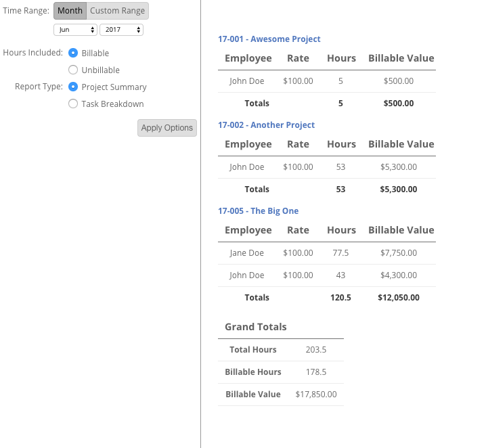The height and width of the screenshot is (448, 486).
Task: Select the Month time range tab
Action: click(x=70, y=11)
